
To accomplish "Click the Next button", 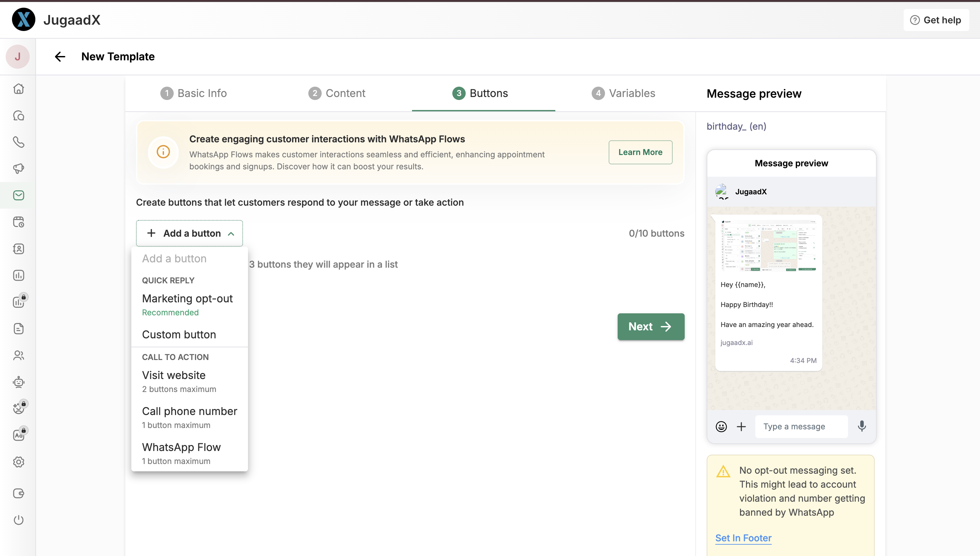I will click(x=651, y=326).
